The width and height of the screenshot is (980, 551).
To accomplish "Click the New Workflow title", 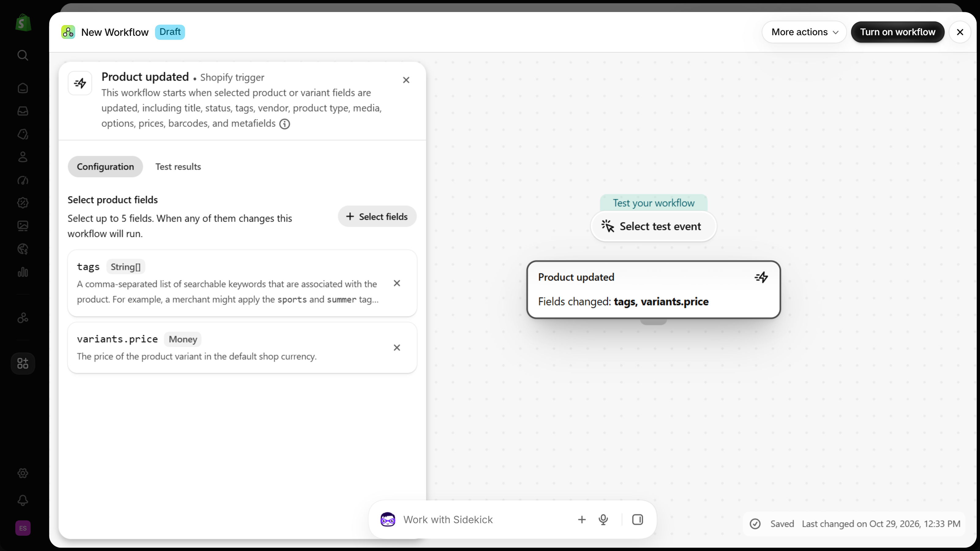I will click(x=115, y=32).
